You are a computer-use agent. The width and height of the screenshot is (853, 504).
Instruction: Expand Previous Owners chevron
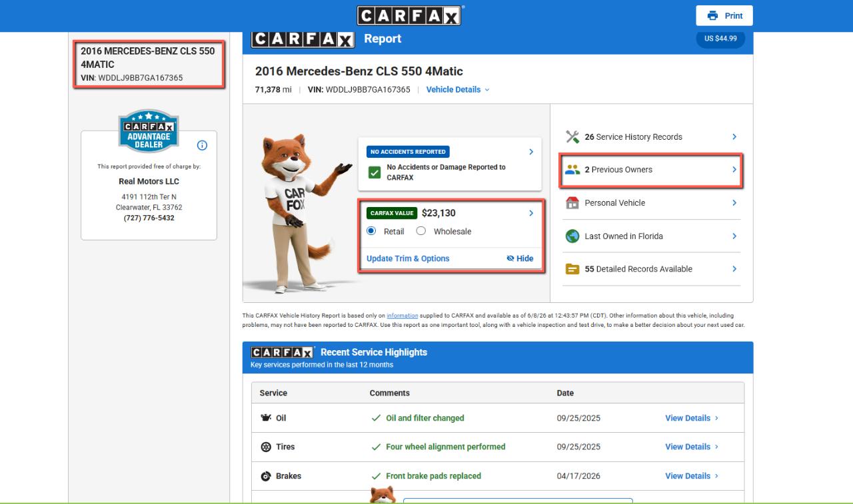[734, 169]
